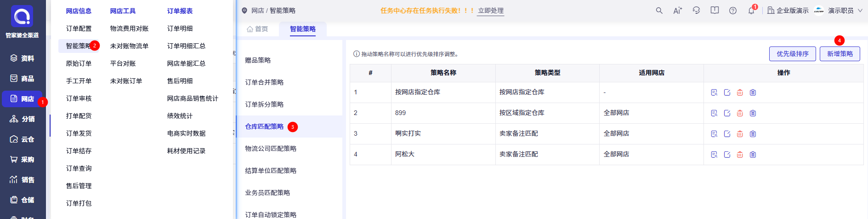Select 业务员匹配策略 in strategy list

coord(289,193)
